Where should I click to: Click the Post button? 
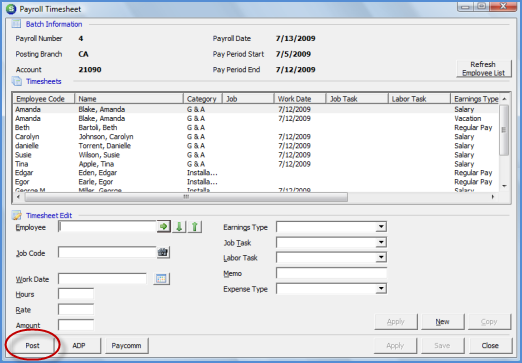(32, 346)
